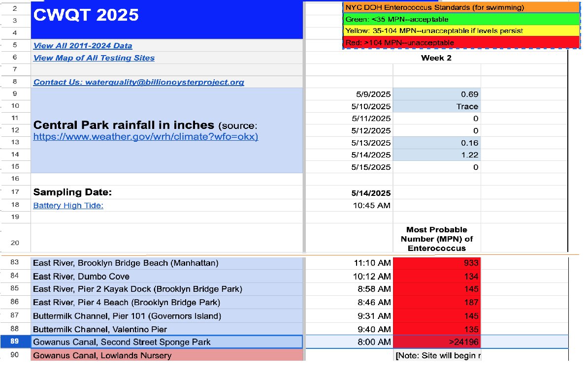This screenshot has width=588, height=374.
Task: Select row header 17
Action: [x=15, y=192]
